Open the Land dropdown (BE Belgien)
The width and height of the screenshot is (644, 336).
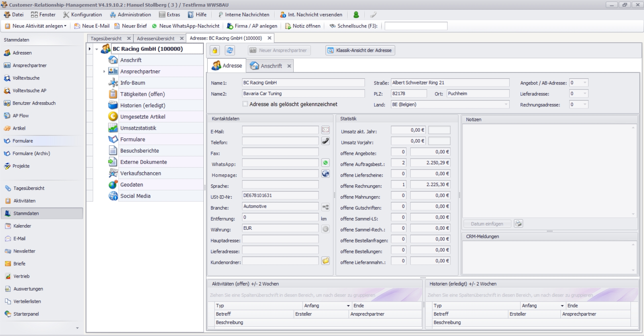(x=506, y=105)
